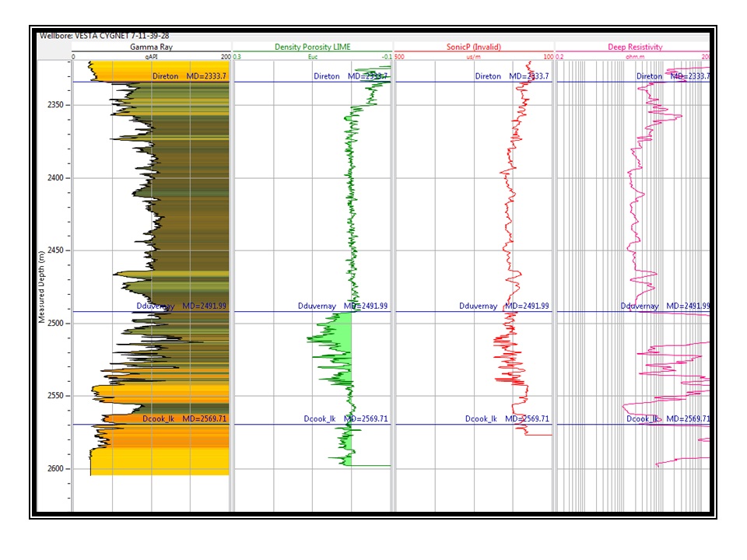747x560 pixels.
Task: Click the Measured Depth (m) axis label
Action: [42, 287]
